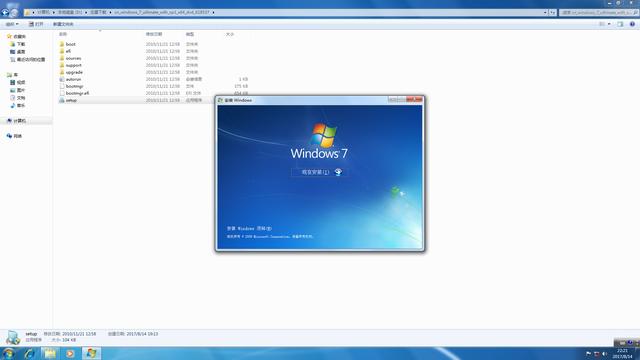Open Windows Explorer taskbar button
The image size is (640, 360).
(x=50, y=353)
